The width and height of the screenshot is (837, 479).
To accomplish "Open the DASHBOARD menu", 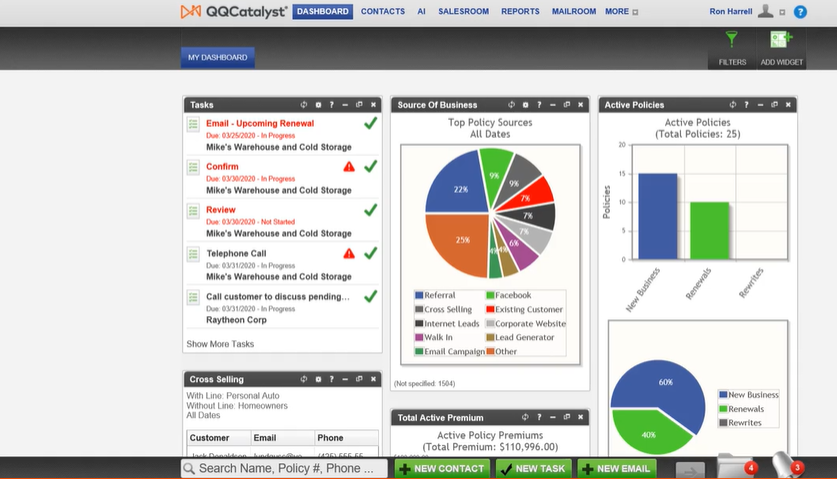I will 322,11.
